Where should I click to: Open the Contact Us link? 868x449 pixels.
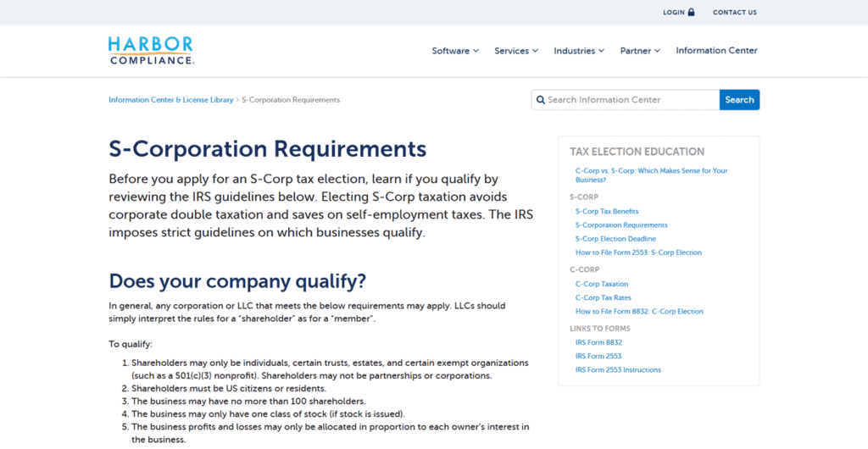click(x=735, y=12)
